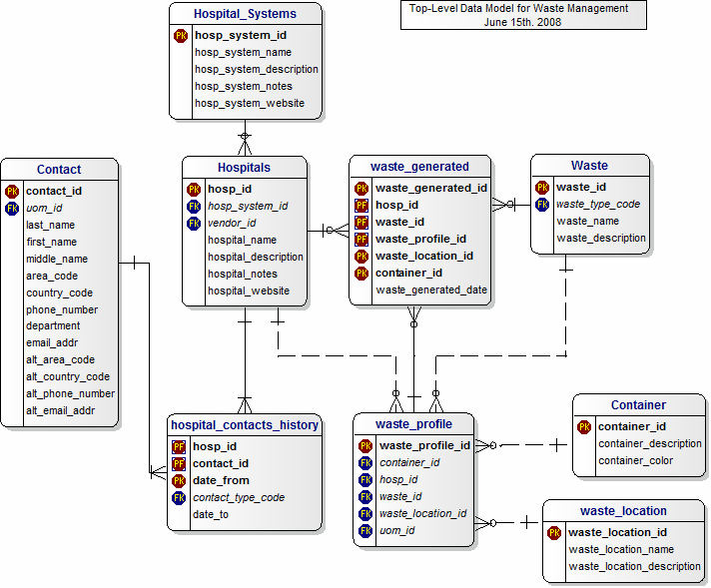
Task: Click the PF icon beside waste_profile_id in waste_generated
Action: tap(361, 240)
